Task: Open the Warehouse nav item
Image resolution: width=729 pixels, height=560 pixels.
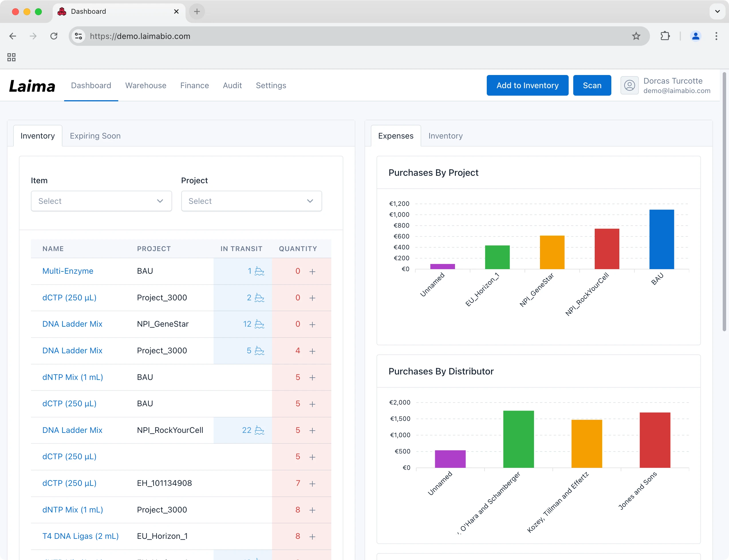Action: coord(146,86)
